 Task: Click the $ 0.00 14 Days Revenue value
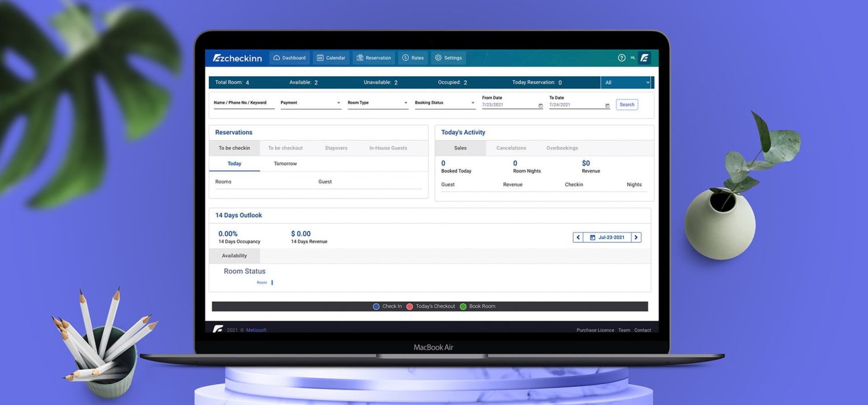pos(301,234)
